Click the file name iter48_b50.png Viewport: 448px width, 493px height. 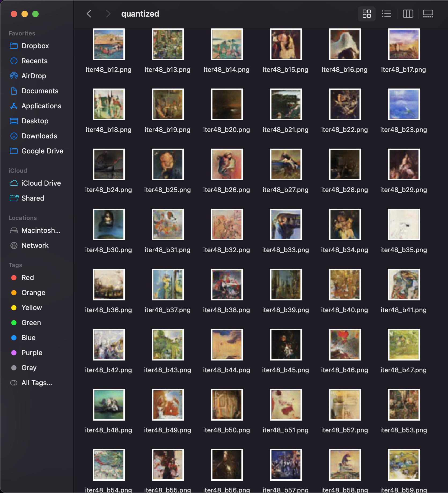coord(226,430)
